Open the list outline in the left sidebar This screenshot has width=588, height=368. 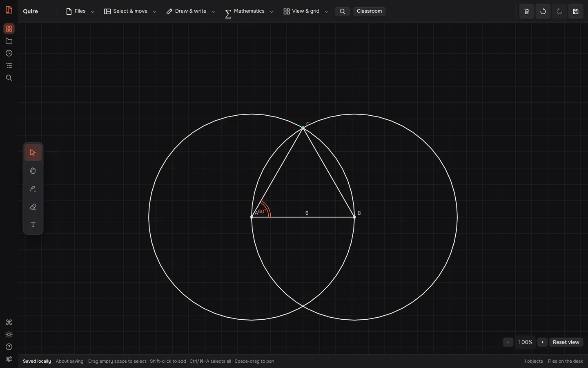coord(9,65)
